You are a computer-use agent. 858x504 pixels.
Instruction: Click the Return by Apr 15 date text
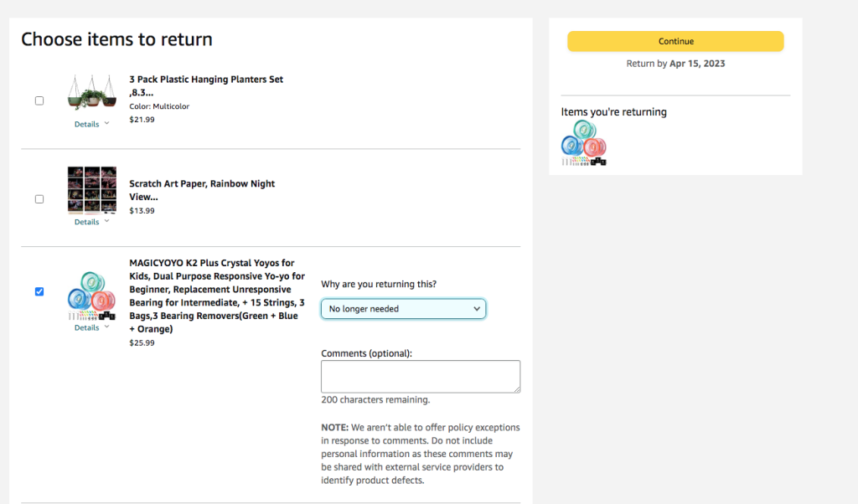click(x=675, y=63)
